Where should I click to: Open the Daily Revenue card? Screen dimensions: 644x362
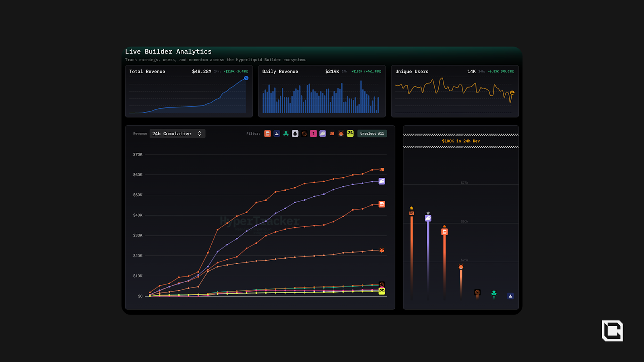coord(322,91)
